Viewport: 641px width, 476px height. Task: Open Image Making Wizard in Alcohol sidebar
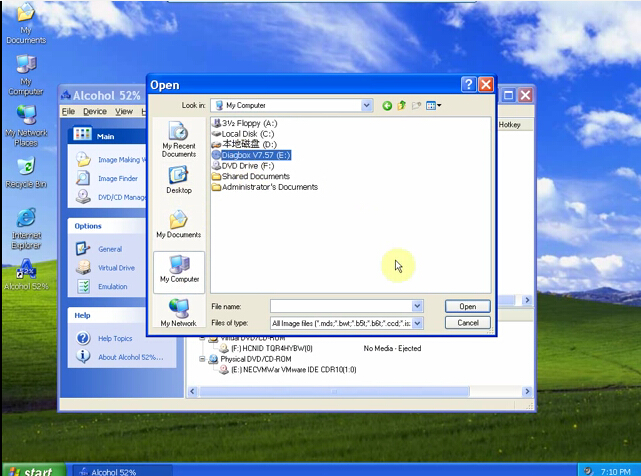[111, 159]
